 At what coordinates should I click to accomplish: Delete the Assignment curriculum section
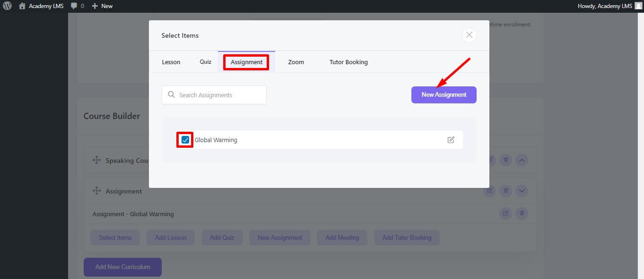505,191
